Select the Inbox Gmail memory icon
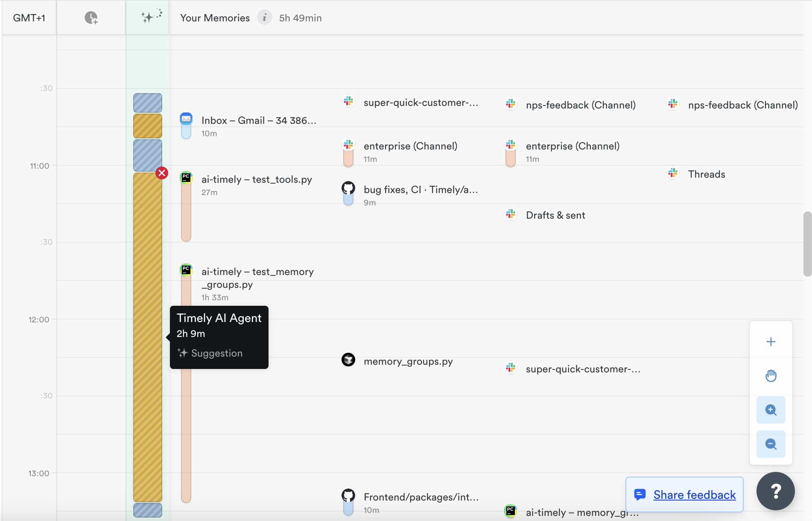The image size is (812, 521). coord(186,119)
